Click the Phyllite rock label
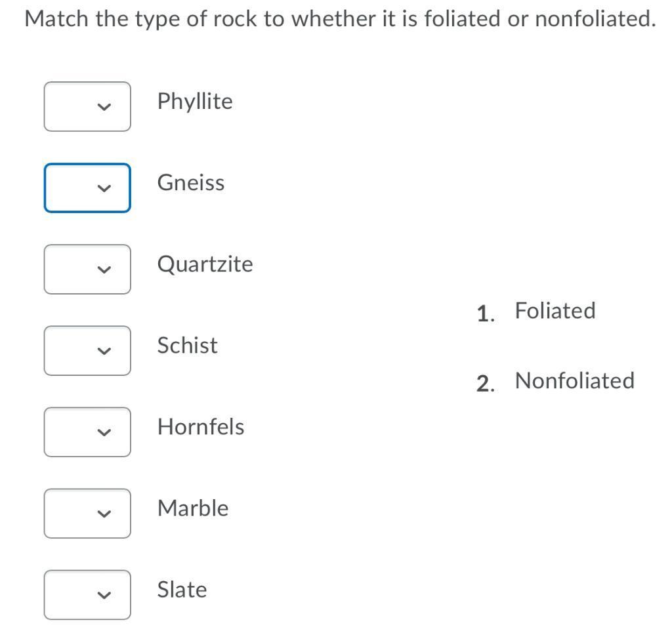This screenshot has width=672, height=635. click(195, 102)
